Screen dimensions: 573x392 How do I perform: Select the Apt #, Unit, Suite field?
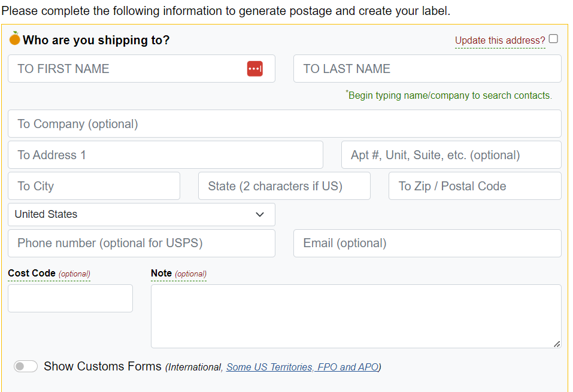pyautogui.click(x=451, y=155)
